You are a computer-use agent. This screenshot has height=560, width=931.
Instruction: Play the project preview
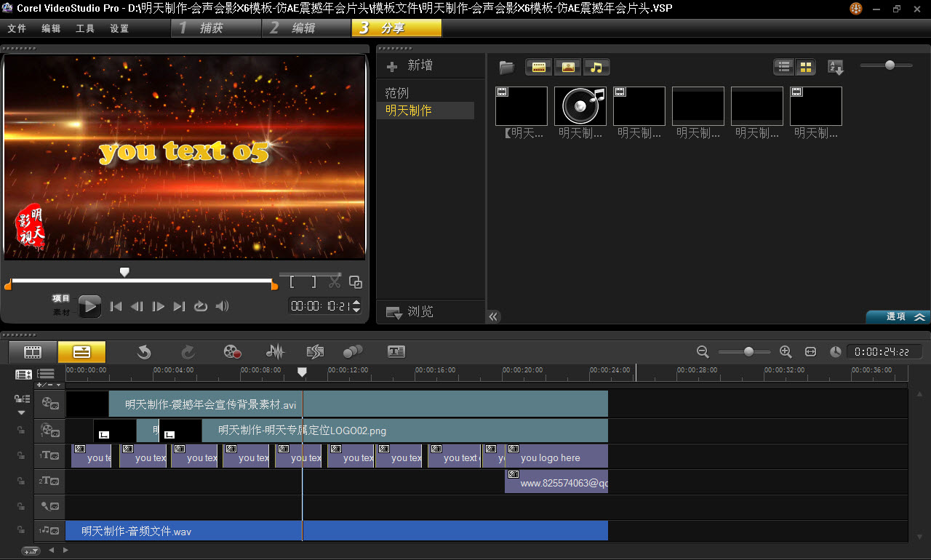point(89,306)
